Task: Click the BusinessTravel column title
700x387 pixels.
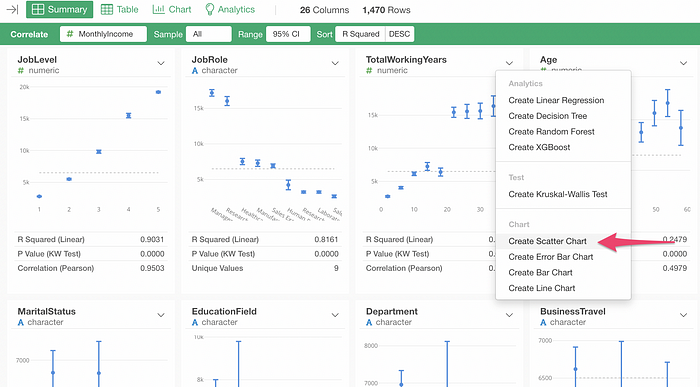Action: point(573,311)
